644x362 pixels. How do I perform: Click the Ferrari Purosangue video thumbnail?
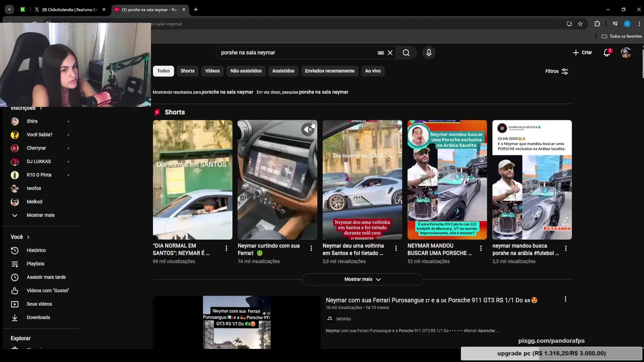click(x=236, y=322)
